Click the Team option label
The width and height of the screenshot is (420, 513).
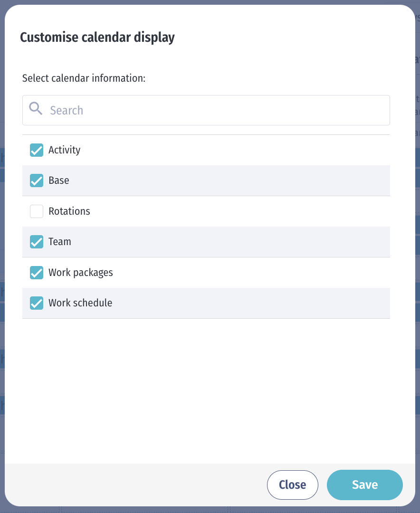tap(60, 241)
